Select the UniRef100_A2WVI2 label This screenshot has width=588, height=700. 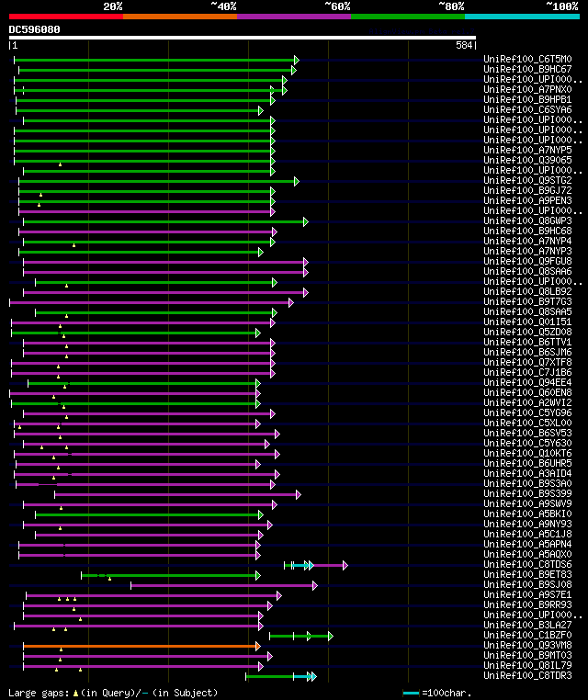tap(527, 402)
